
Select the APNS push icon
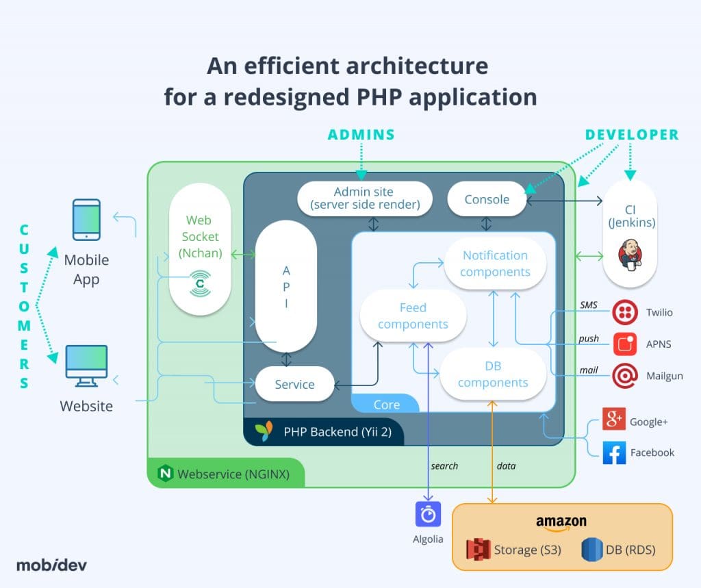click(x=625, y=344)
